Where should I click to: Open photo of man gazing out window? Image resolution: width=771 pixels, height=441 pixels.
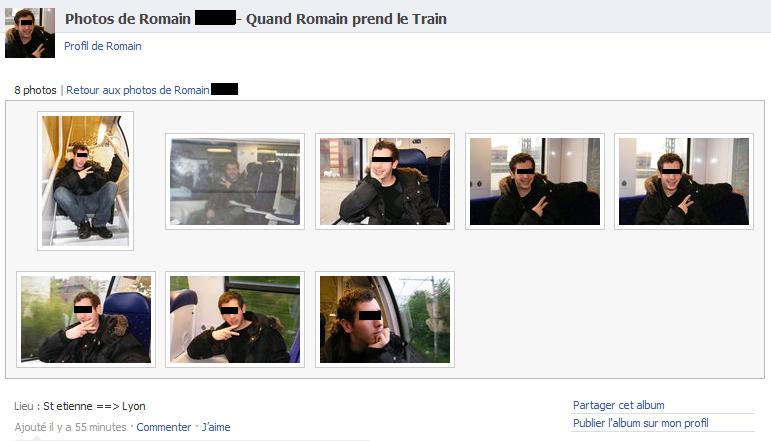(385, 320)
